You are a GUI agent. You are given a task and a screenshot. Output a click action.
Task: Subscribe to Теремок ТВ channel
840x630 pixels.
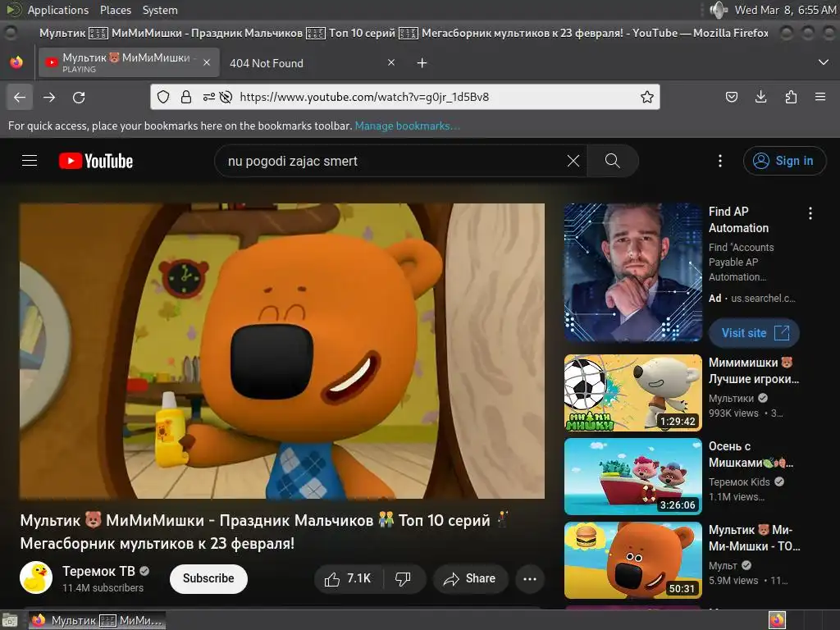[x=208, y=578]
